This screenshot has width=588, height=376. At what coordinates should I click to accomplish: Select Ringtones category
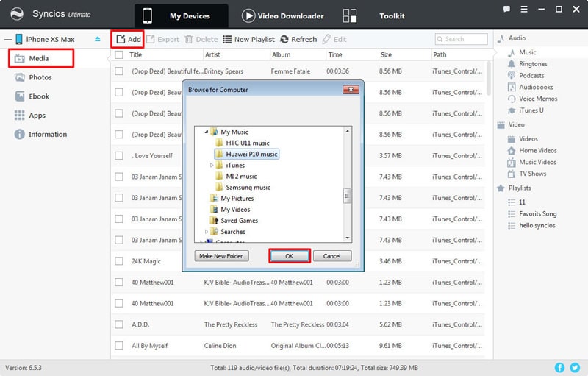527,64
